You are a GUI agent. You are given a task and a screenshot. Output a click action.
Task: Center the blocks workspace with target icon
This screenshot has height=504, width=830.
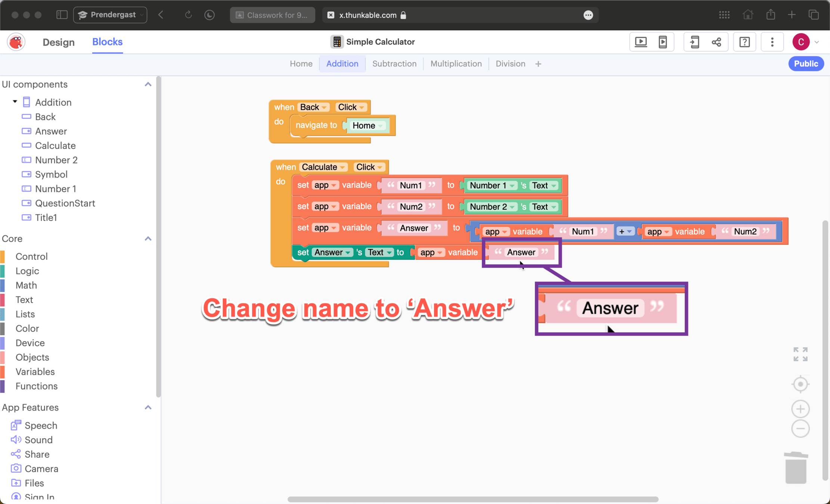[x=800, y=384]
